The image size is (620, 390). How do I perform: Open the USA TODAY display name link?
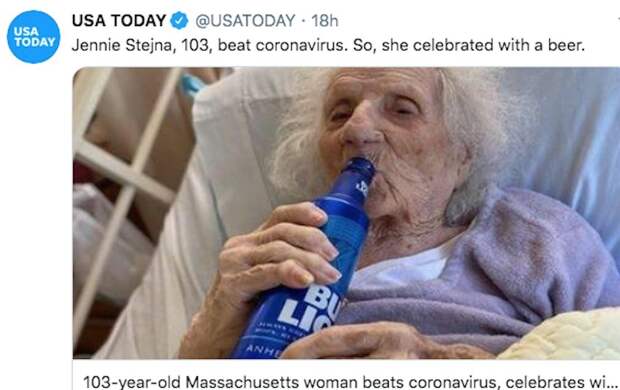click(119, 21)
